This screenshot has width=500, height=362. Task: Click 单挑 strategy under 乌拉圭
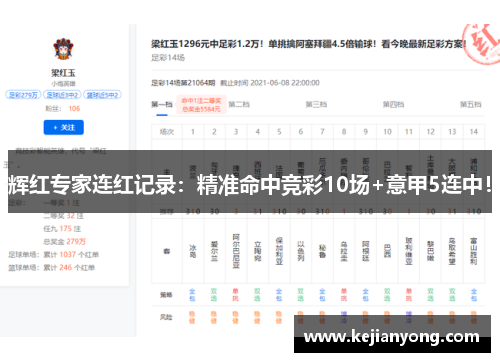pos(344,295)
